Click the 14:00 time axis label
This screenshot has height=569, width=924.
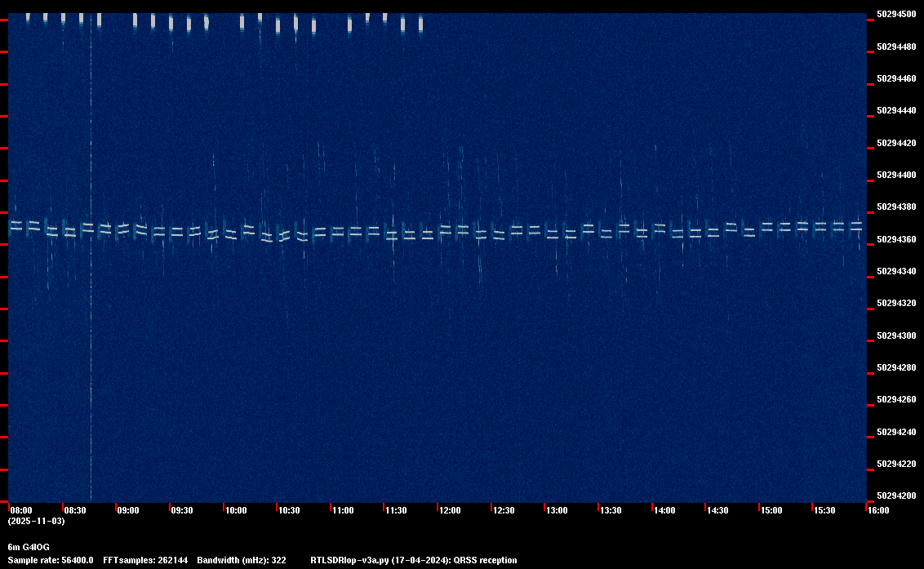tap(664, 510)
